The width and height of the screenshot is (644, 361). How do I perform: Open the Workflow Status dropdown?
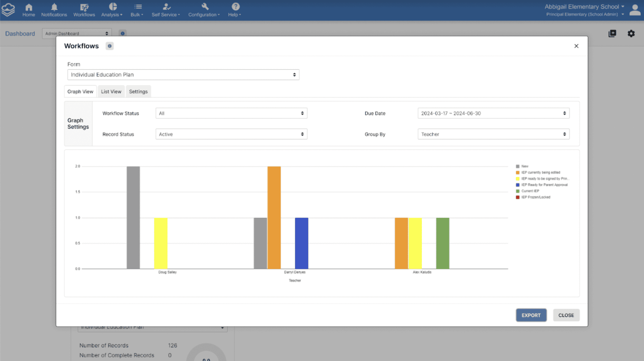tap(232, 113)
